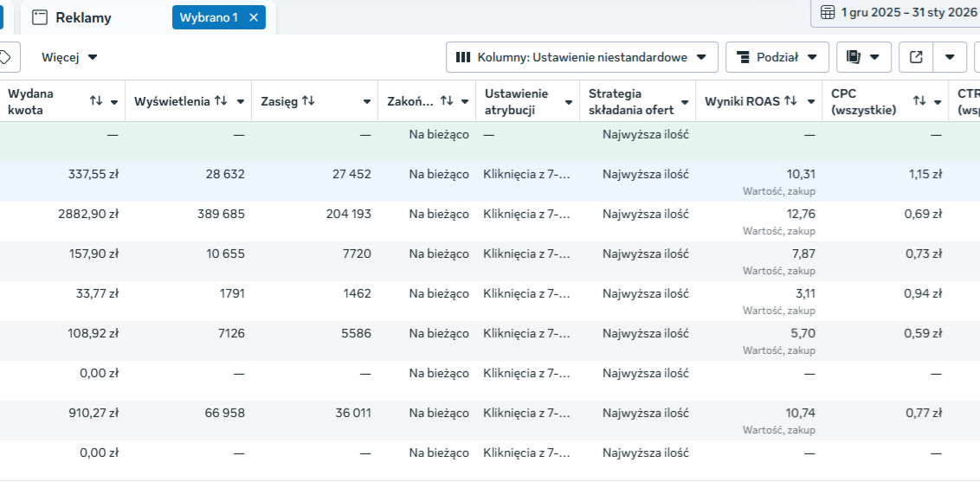Viewport: 980px width, 482px height.
Task: Clear selection with X on Wybrano 1
Action: coord(254,17)
